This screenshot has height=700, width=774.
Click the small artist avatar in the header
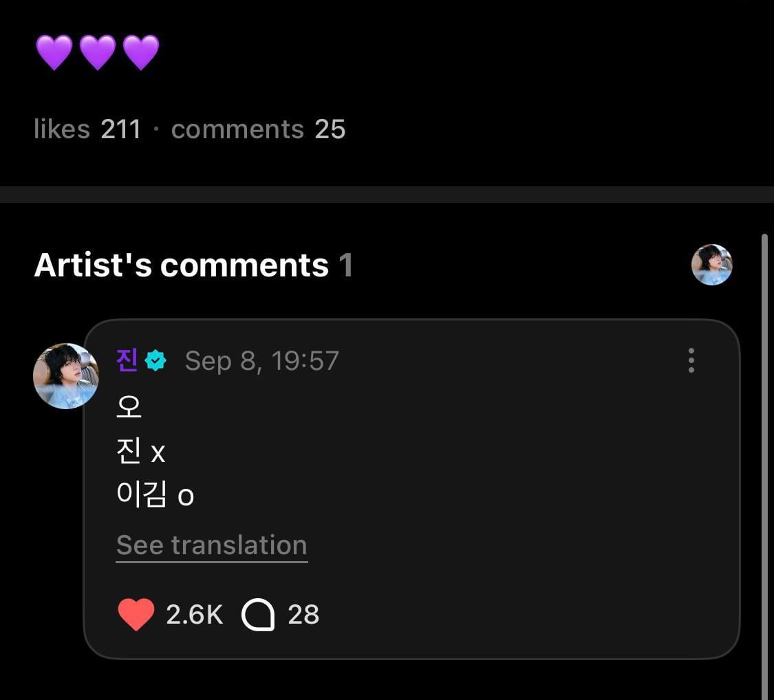[x=711, y=265]
